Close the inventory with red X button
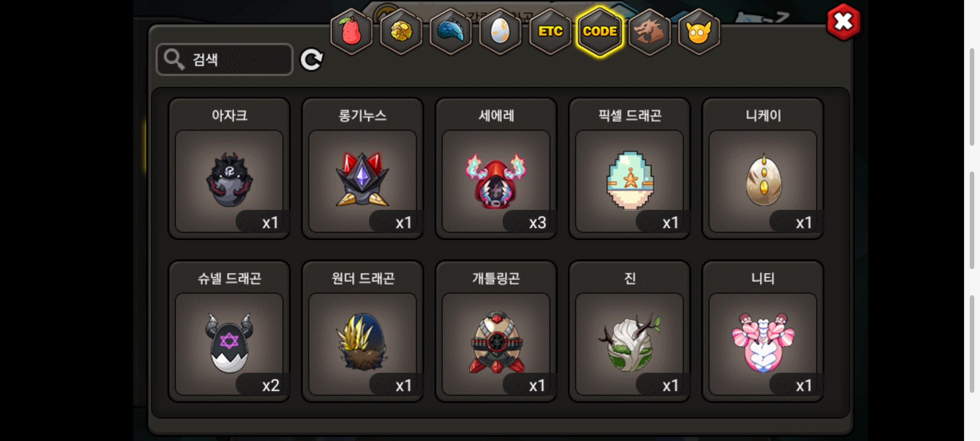The image size is (980, 441). (844, 22)
